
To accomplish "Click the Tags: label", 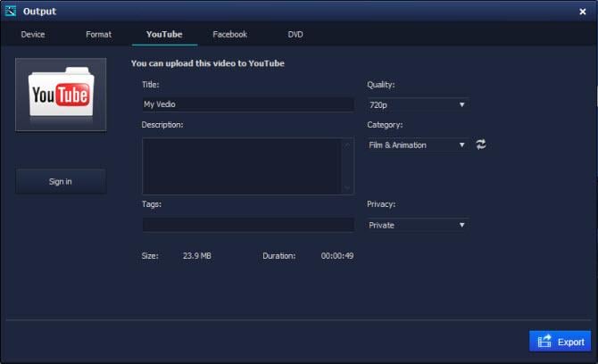I will click(x=152, y=204).
